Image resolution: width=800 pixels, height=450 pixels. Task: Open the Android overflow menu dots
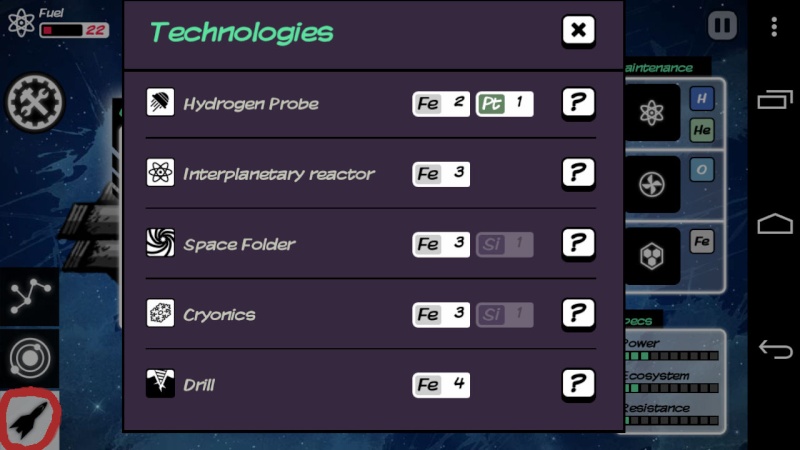click(x=774, y=27)
